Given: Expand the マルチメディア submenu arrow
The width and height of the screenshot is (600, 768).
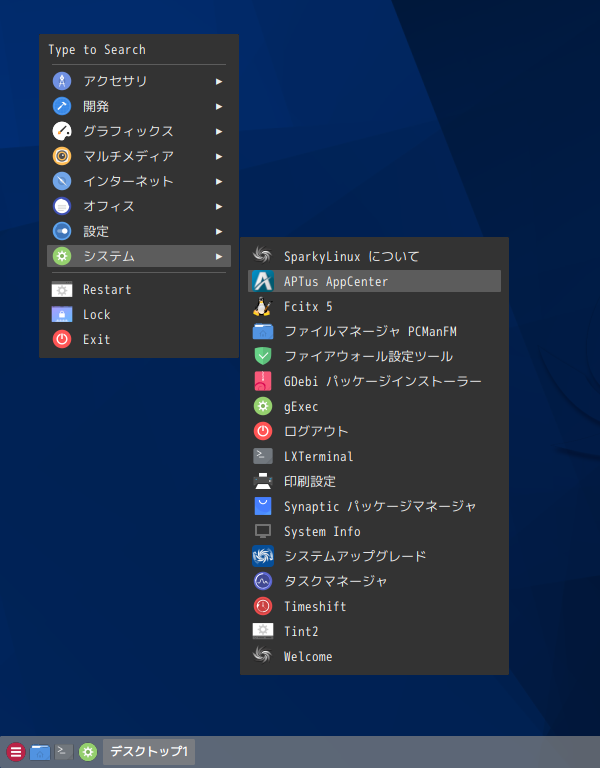Looking at the screenshot, I should tap(219, 156).
